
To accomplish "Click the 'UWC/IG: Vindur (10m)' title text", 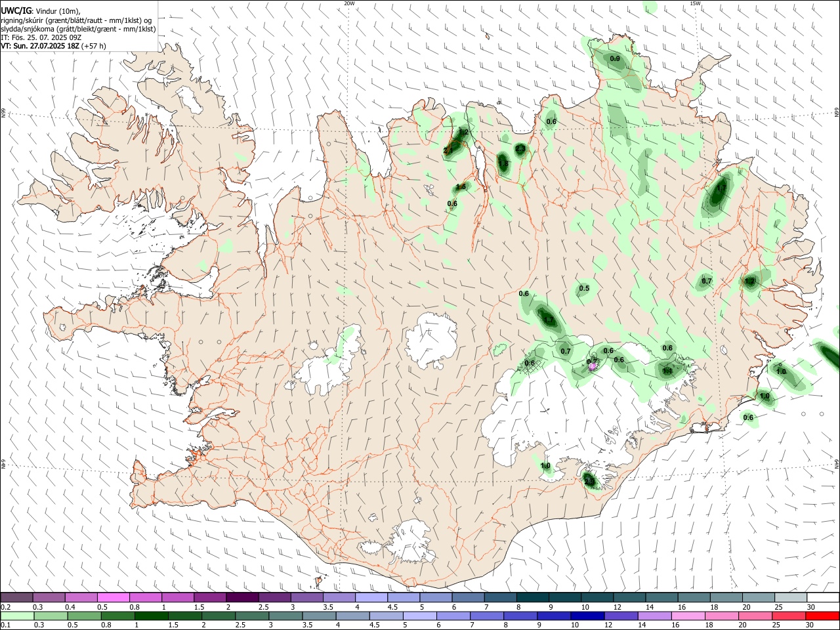I will coord(41,11).
